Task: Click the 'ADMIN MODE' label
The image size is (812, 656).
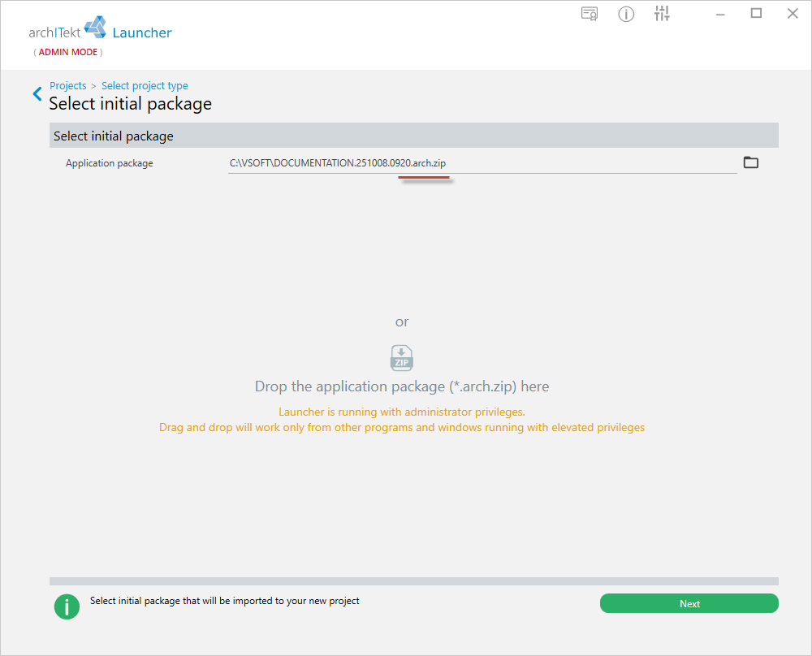Action: [x=68, y=52]
